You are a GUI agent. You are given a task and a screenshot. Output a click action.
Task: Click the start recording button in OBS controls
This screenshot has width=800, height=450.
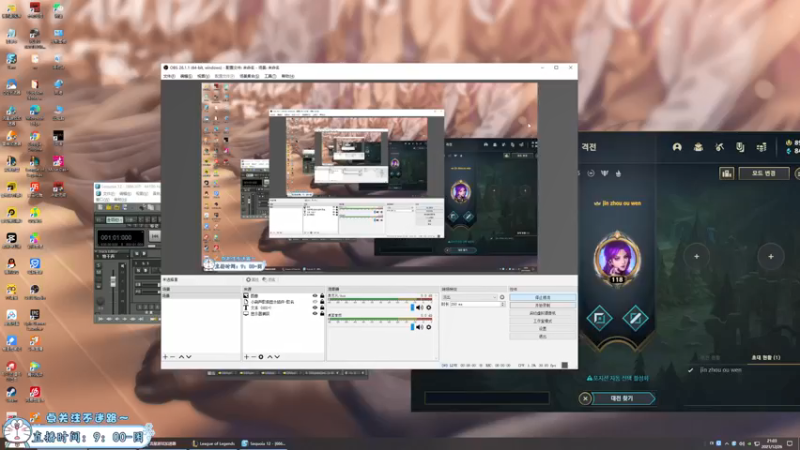(542, 305)
